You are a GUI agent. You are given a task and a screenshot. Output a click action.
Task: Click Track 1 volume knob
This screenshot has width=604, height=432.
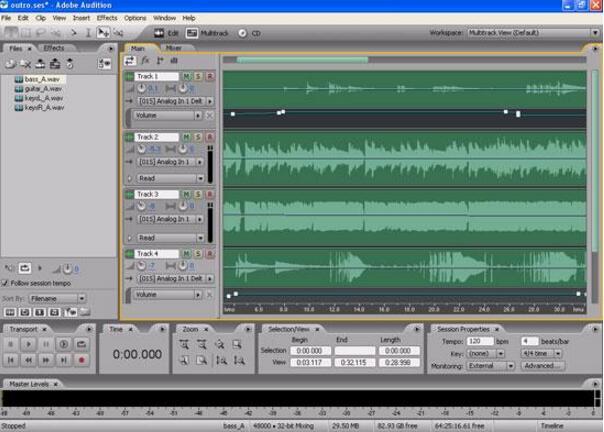click(x=141, y=88)
